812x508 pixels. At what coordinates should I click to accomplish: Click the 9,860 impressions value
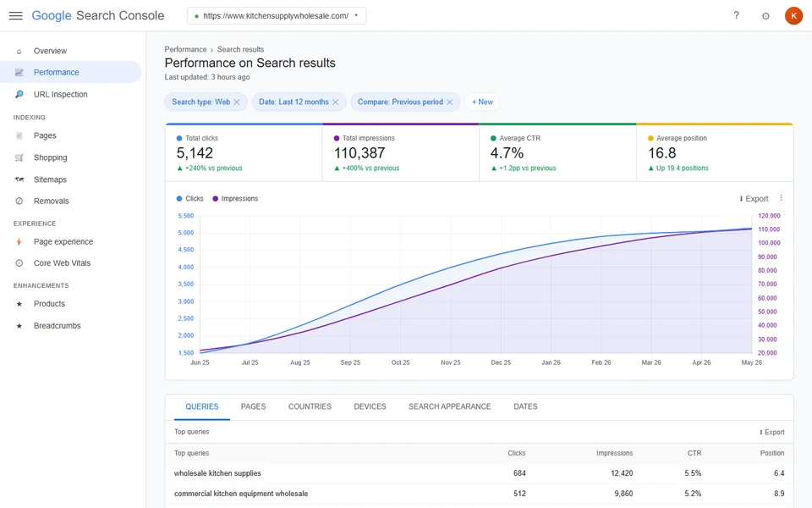(623, 494)
